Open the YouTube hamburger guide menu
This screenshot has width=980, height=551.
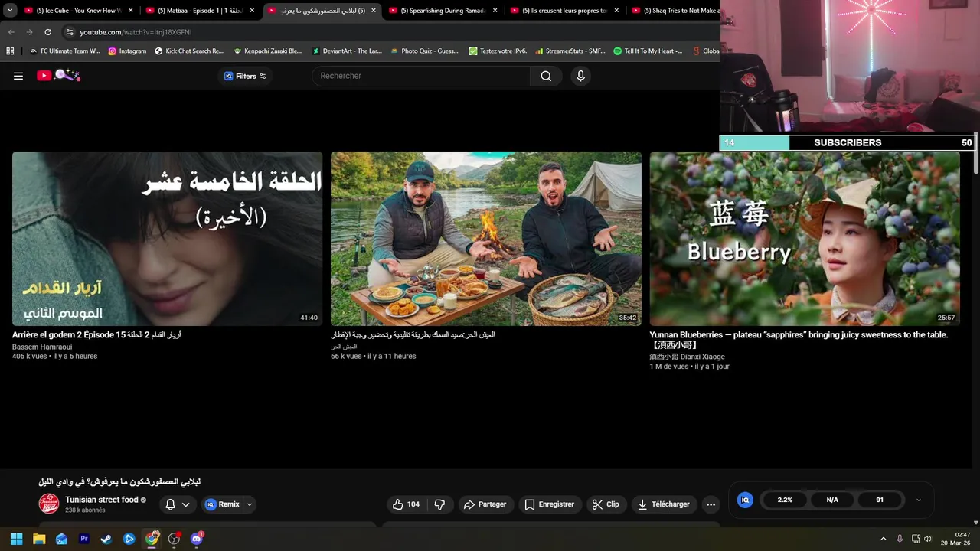pos(18,76)
